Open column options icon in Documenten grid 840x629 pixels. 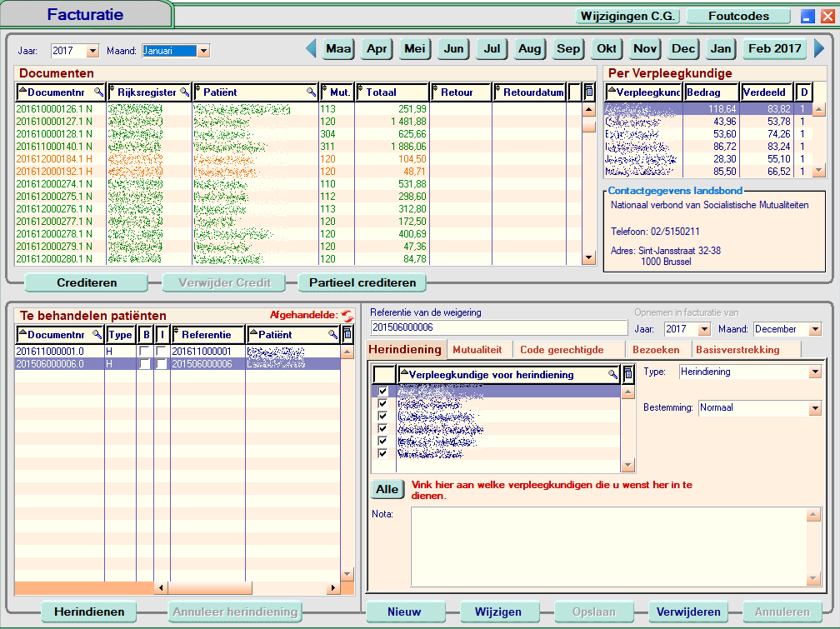589,92
